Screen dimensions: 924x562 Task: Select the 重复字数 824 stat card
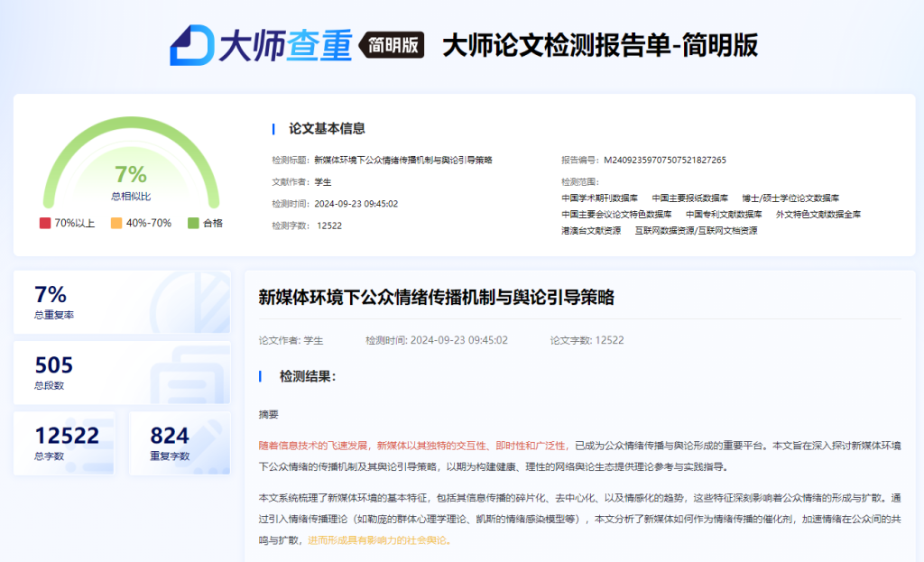[179, 442]
